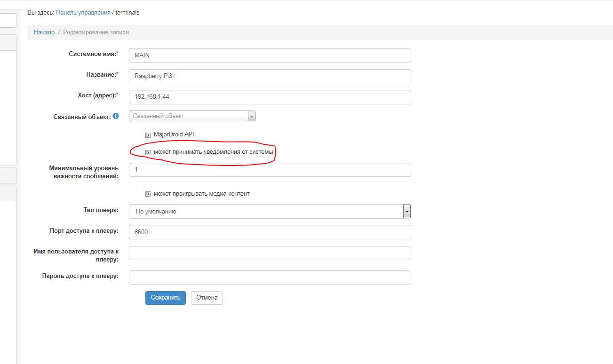Uncheck может принимать уведомления от системы
Viewport: 613px width, 364px height.
[148, 152]
